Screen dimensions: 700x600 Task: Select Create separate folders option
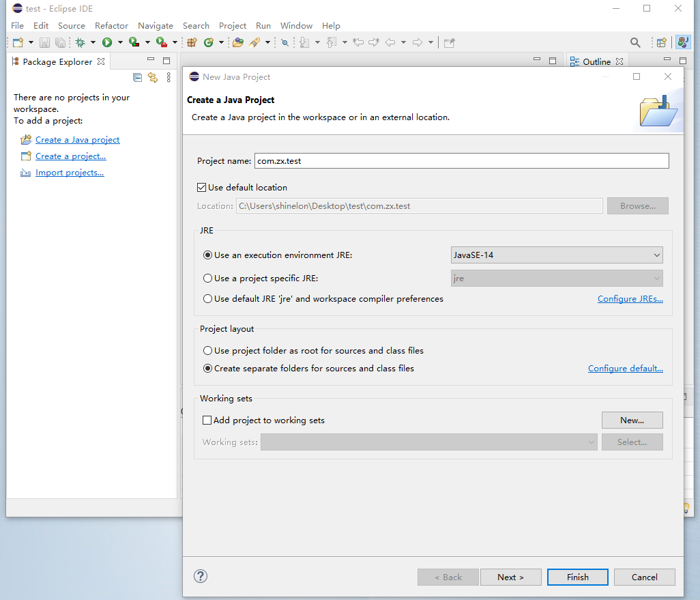coord(207,369)
